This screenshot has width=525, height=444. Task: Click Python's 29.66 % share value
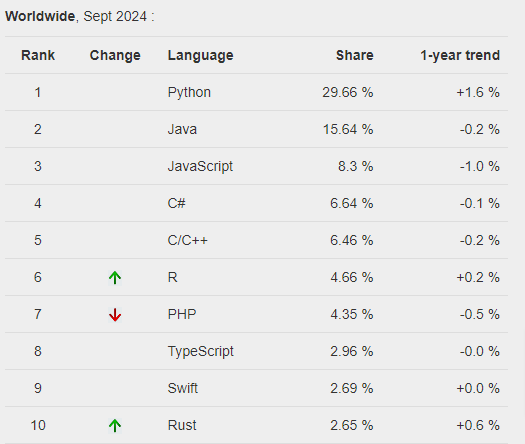(348, 92)
